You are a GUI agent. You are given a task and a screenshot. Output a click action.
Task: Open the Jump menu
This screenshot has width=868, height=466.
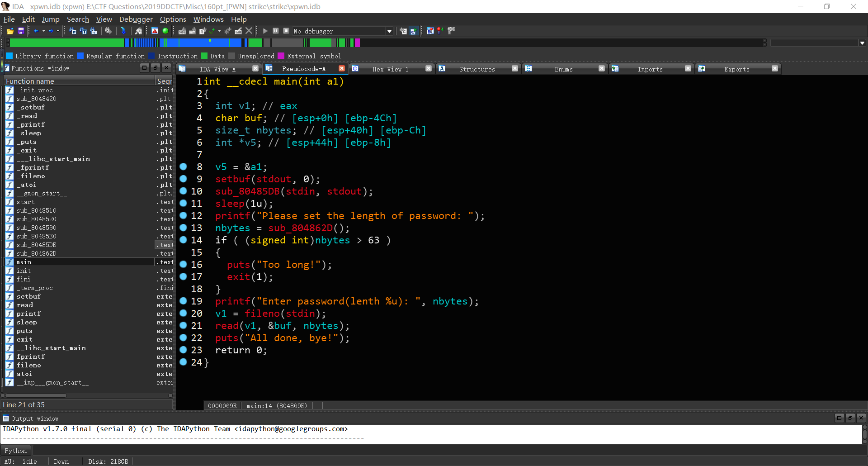point(51,19)
